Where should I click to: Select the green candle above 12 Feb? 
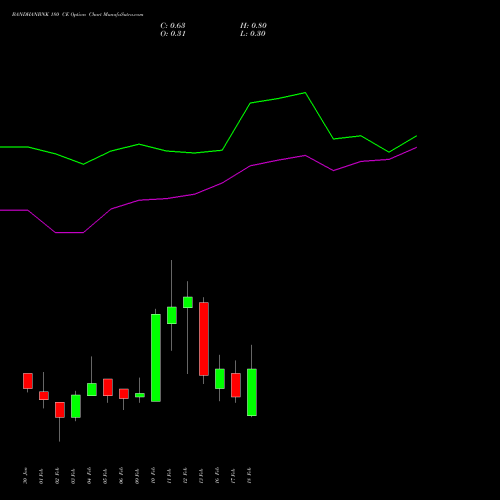coord(188,302)
